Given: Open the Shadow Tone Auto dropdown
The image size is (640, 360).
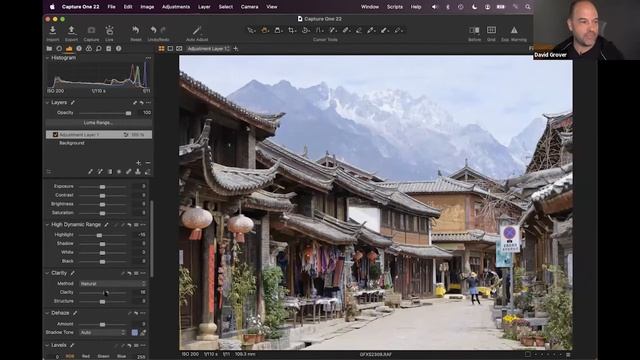Looking at the screenshot, I should click(102, 333).
